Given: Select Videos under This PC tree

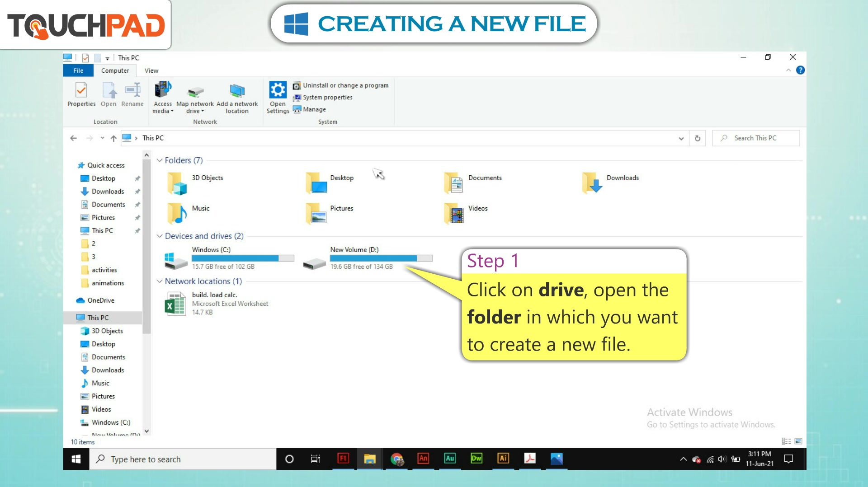Looking at the screenshot, I should pyautogui.click(x=101, y=410).
